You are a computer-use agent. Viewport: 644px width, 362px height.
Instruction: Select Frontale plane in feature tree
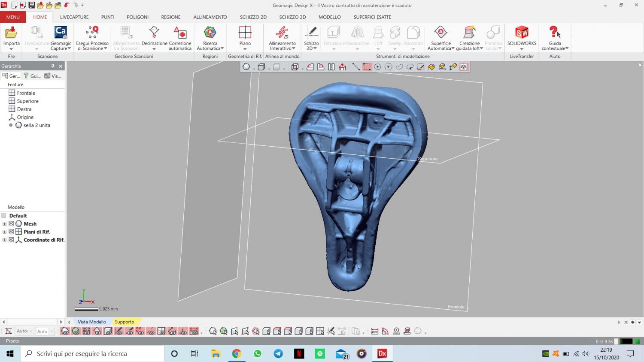coord(26,93)
